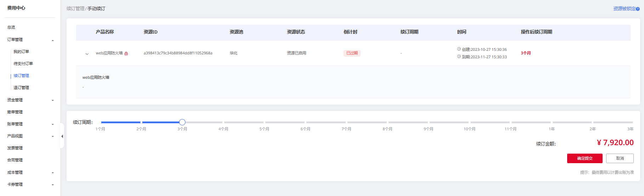Open 待支付订单 in the sidebar

pyautogui.click(x=23, y=64)
